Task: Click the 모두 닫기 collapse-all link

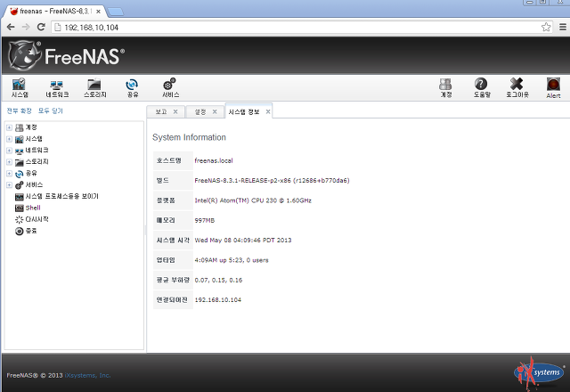Action: [51, 110]
